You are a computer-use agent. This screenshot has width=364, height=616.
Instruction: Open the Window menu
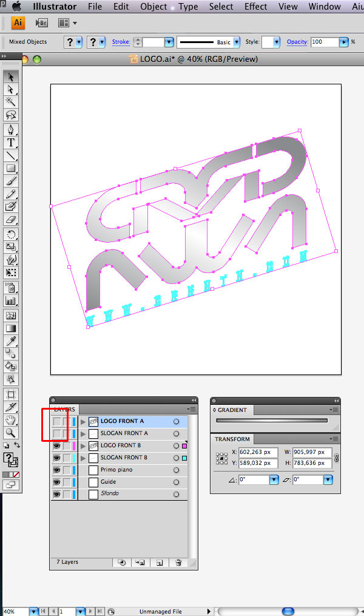click(x=325, y=7)
